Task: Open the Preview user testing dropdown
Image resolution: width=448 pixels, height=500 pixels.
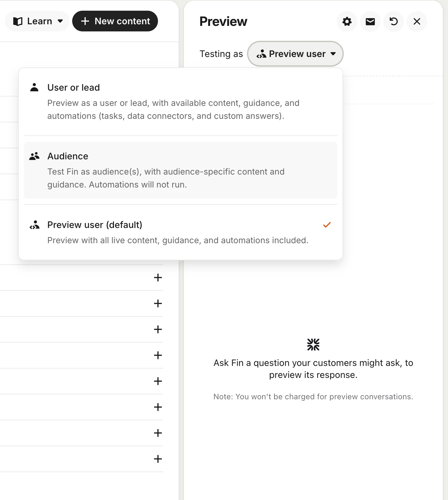Action: (295, 54)
